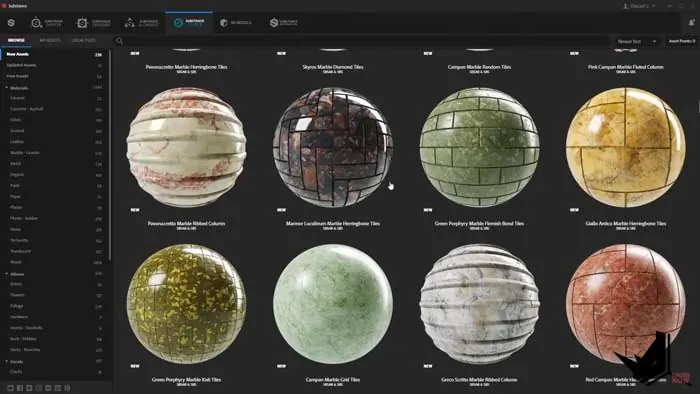Open Pavonazzetto Marble Ribbed Column thumbnail
This screenshot has width=700, height=394.
point(187,147)
